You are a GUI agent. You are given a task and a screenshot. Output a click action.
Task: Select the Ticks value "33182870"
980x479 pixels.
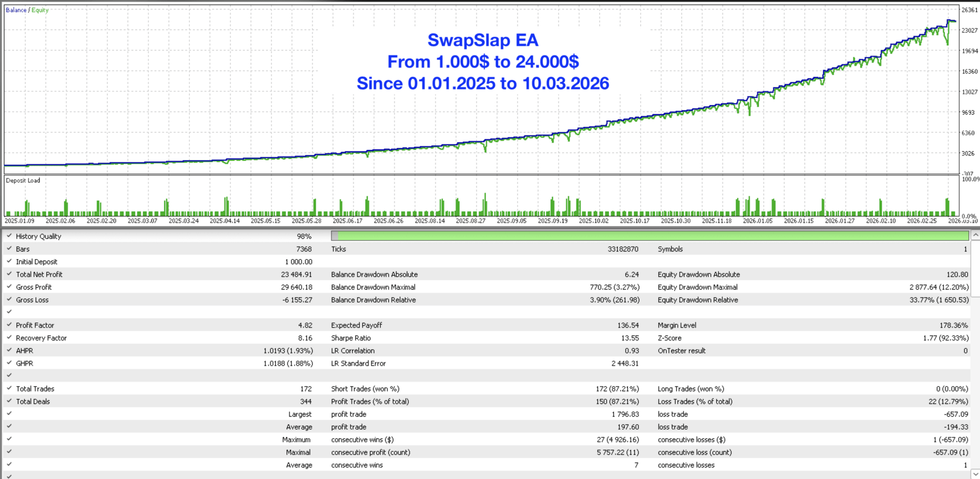[623, 249]
